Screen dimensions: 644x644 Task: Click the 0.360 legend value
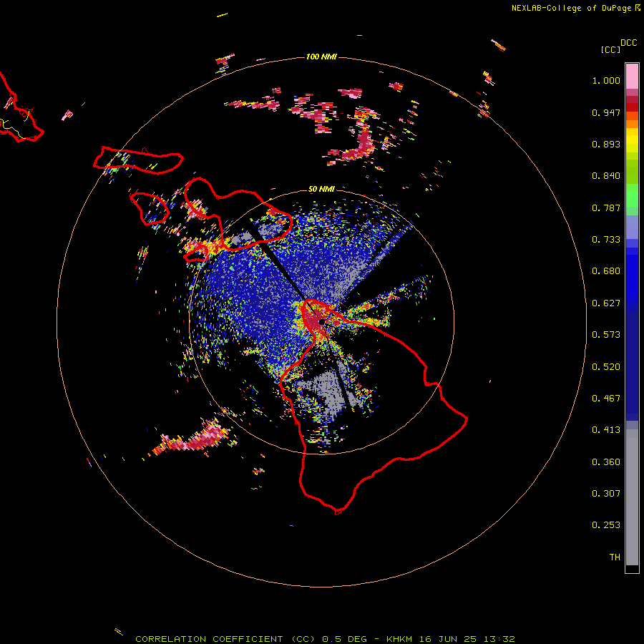pos(606,462)
